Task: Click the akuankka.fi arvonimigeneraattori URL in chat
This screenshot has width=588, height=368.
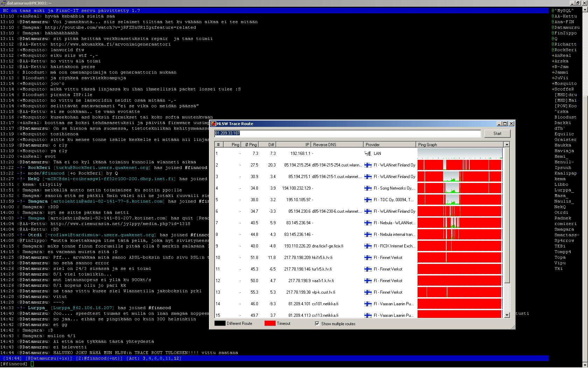Action: pyautogui.click(x=111, y=44)
